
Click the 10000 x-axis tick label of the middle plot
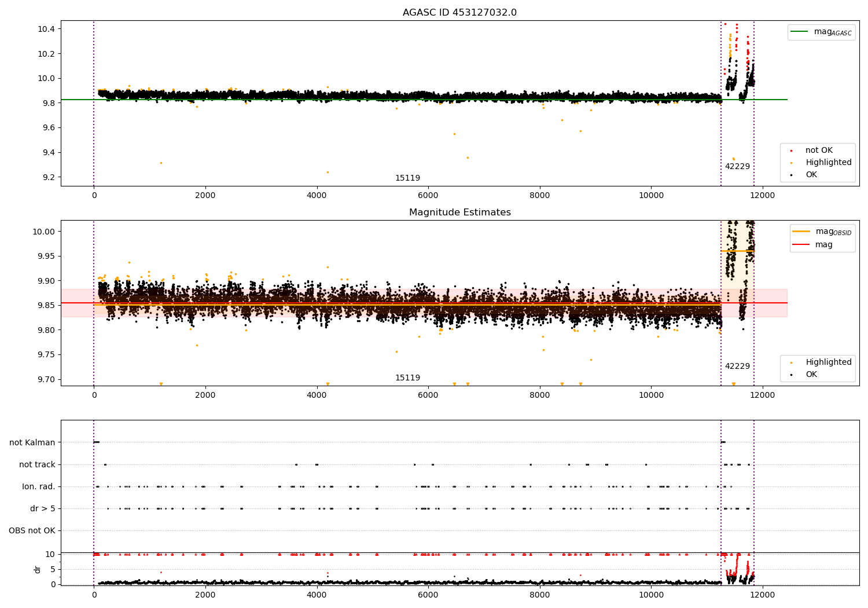click(651, 395)
